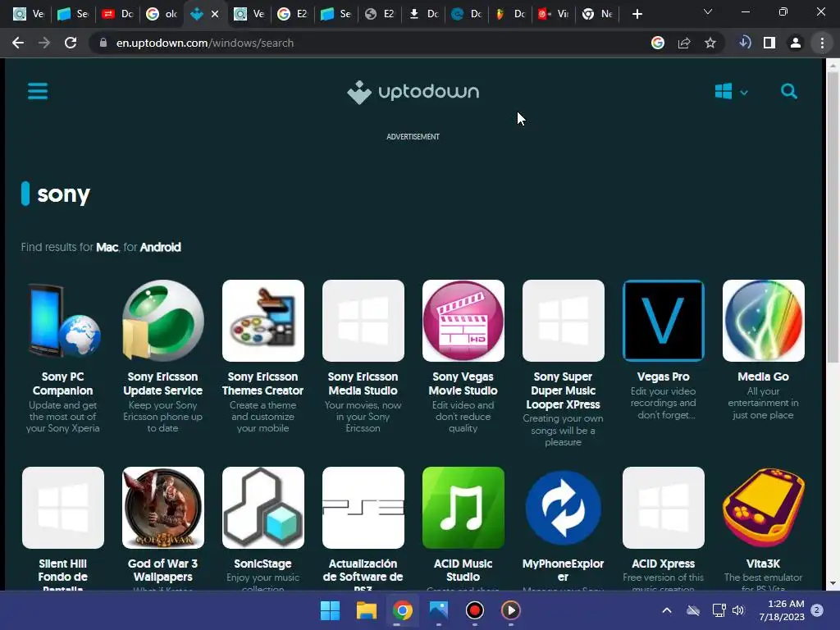Image resolution: width=840 pixels, height=630 pixels.
Task: Find results for Android link
Action: (x=160, y=247)
